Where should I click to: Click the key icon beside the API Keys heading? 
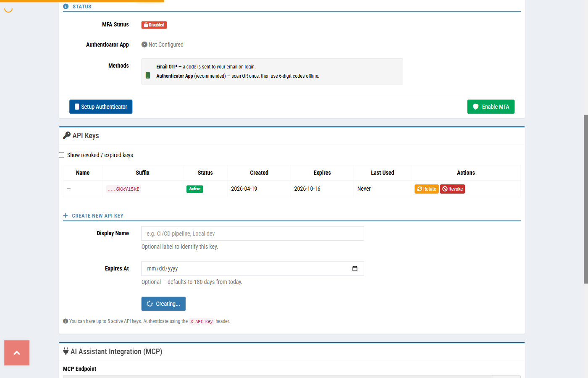(x=67, y=135)
